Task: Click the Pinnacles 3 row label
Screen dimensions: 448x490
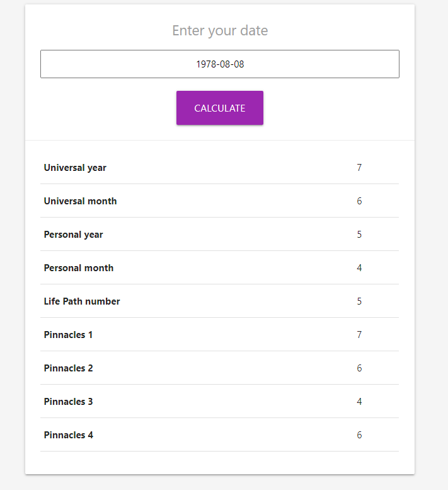Action: [x=68, y=402]
